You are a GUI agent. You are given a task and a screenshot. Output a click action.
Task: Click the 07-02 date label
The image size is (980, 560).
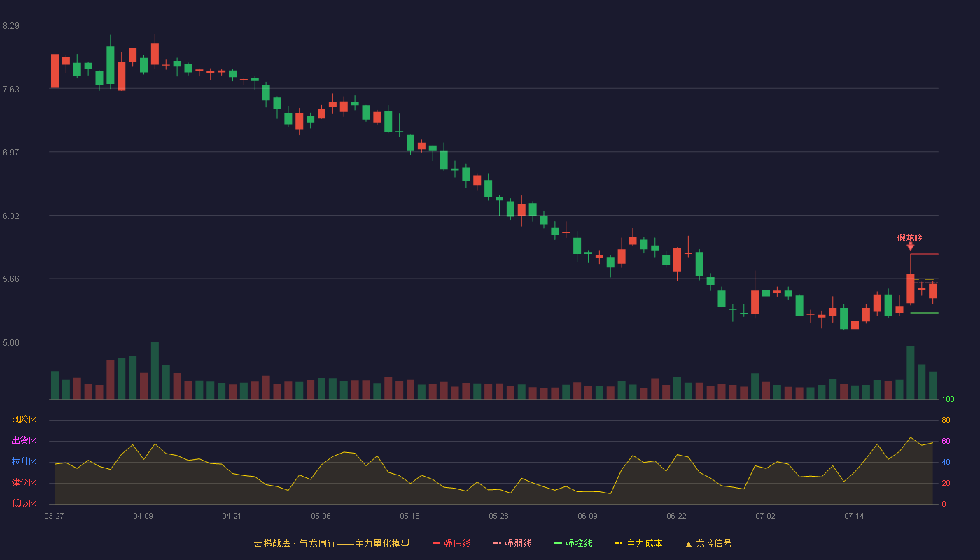pos(765,516)
